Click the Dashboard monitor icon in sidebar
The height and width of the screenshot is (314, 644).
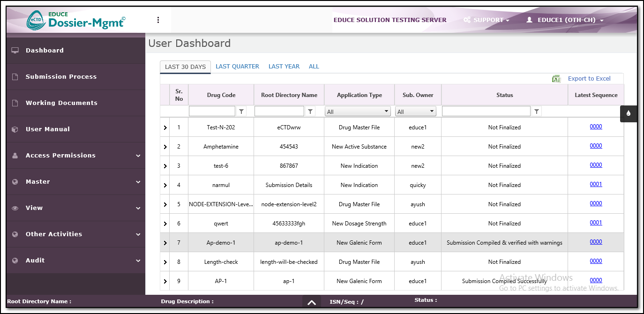(15, 50)
